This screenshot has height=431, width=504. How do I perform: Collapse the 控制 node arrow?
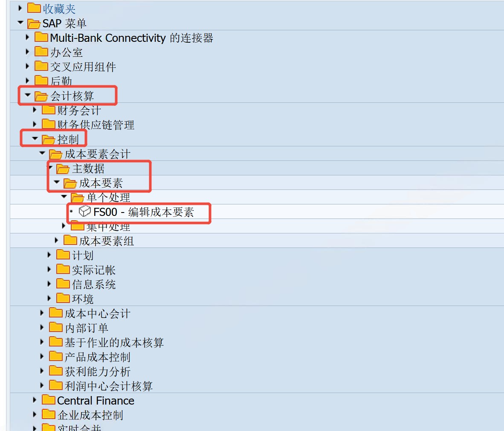tap(35, 139)
